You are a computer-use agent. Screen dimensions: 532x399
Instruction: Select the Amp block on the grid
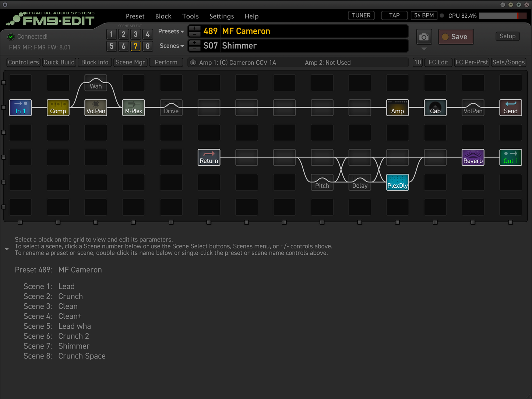(x=398, y=107)
